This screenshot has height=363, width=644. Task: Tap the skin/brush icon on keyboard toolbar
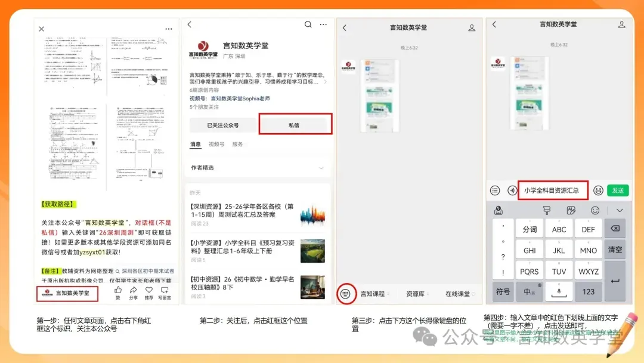coord(547,211)
